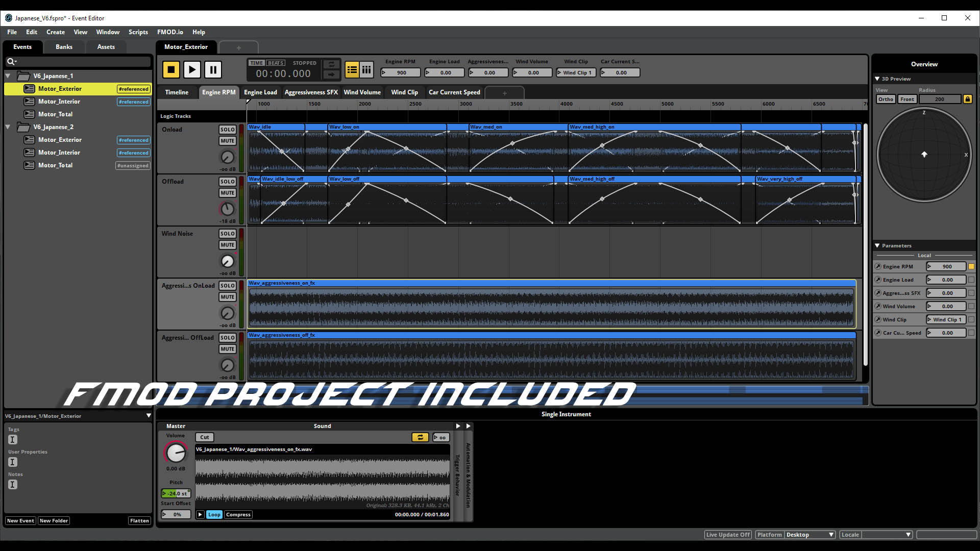
Task: Collapse the Parameters section in Overview
Action: pyautogui.click(x=877, y=246)
